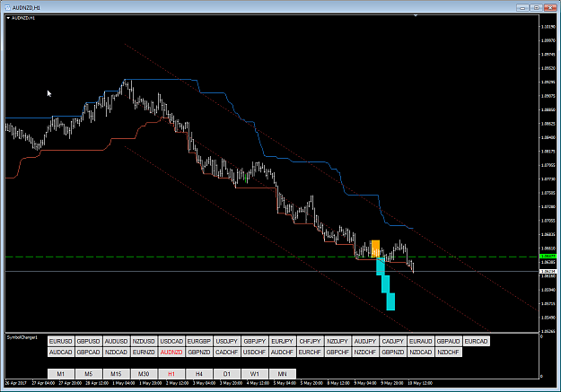Switch to the EURNZD pair
This screenshot has height=392, width=561.
click(x=144, y=353)
